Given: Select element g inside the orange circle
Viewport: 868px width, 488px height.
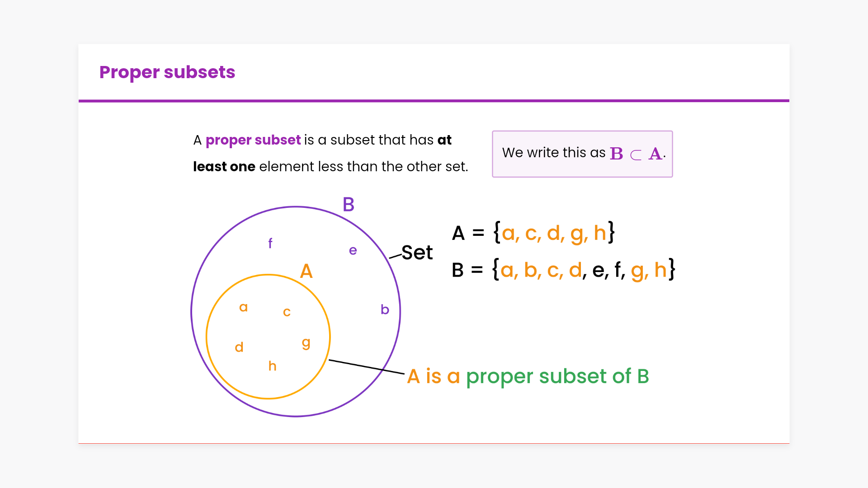Looking at the screenshot, I should coord(306,343).
